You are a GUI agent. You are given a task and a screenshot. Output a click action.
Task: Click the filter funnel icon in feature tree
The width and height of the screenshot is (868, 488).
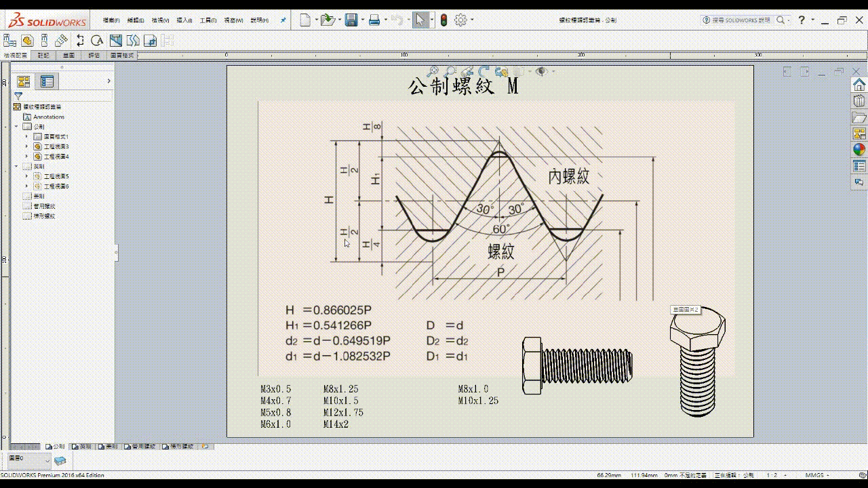18,97
